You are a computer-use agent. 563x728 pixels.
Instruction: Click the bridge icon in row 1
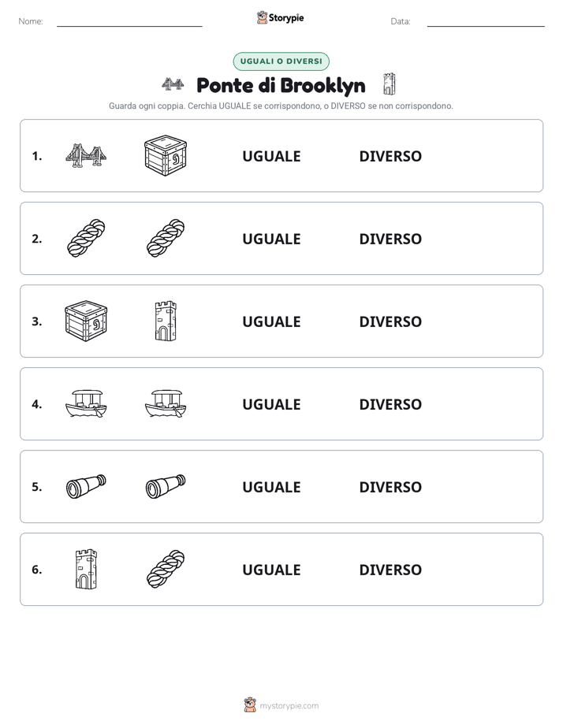(86, 155)
